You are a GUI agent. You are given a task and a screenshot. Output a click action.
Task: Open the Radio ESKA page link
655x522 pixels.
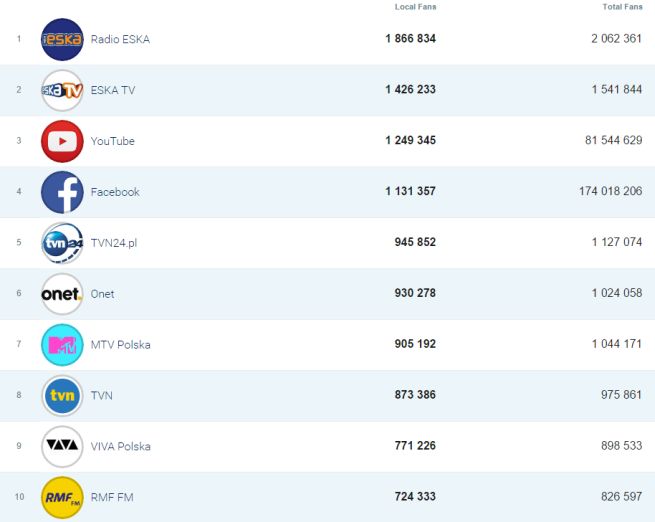point(120,40)
